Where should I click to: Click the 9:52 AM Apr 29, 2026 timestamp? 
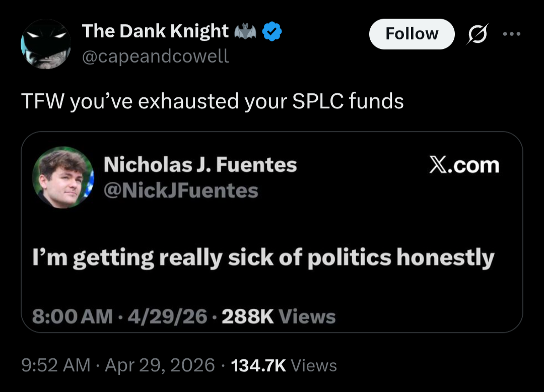click(x=118, y=365)
